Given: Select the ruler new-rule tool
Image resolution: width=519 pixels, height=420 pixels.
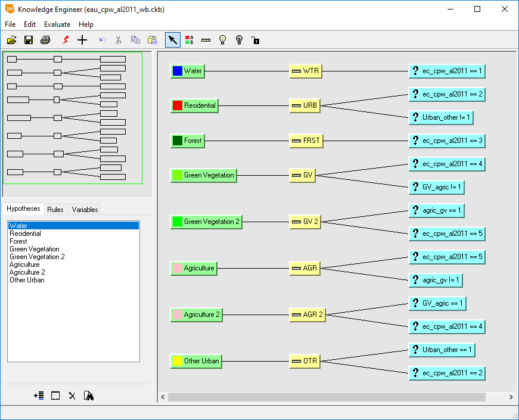Looking at the screenshot, I should click(206, 40).
